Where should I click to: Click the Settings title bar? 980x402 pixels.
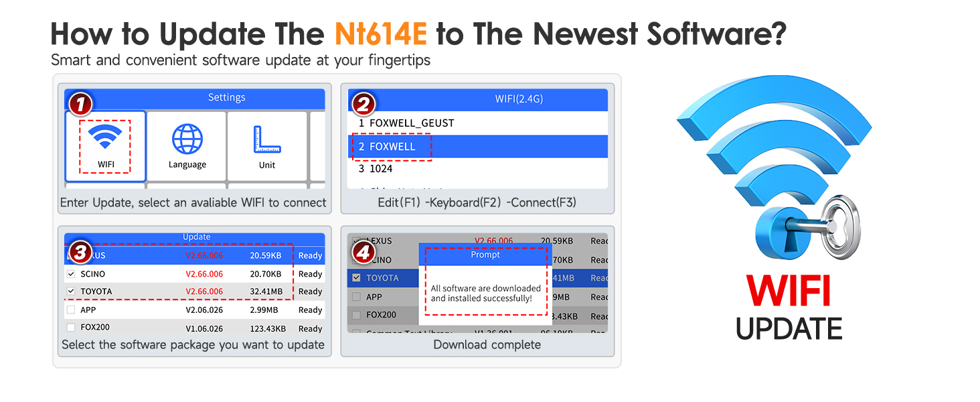pos(195,98)
